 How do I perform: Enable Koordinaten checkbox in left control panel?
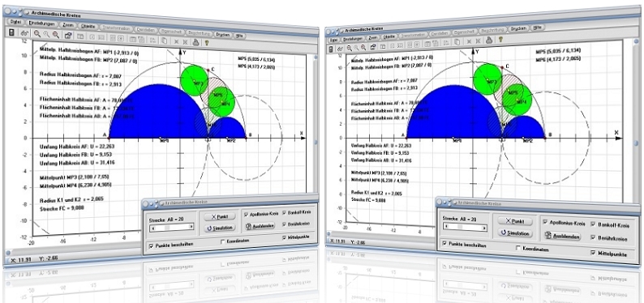click(x=222, y=241)
